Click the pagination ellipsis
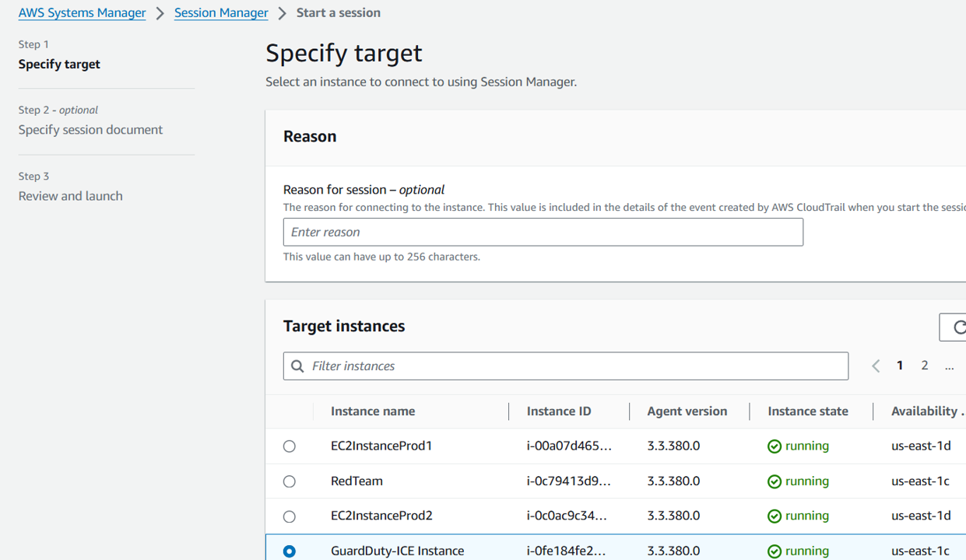This screenshot has height=560, width=966. click(x=949, y=366)
